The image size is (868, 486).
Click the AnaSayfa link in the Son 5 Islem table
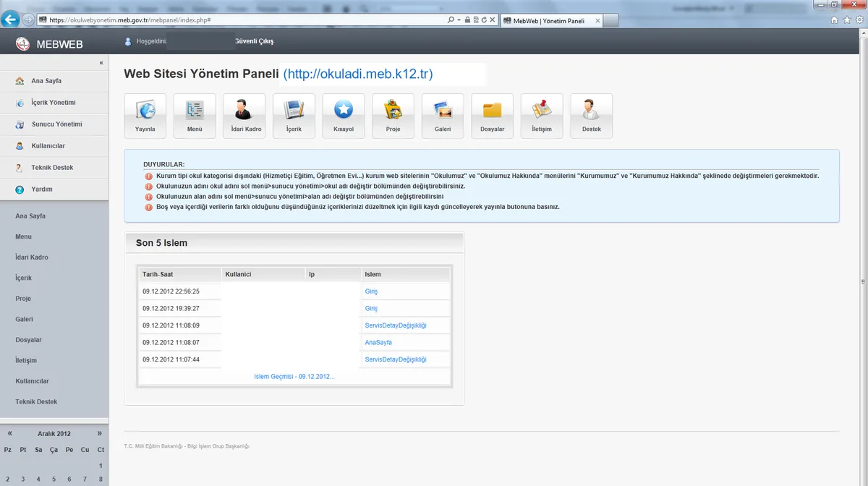[378, 342]
